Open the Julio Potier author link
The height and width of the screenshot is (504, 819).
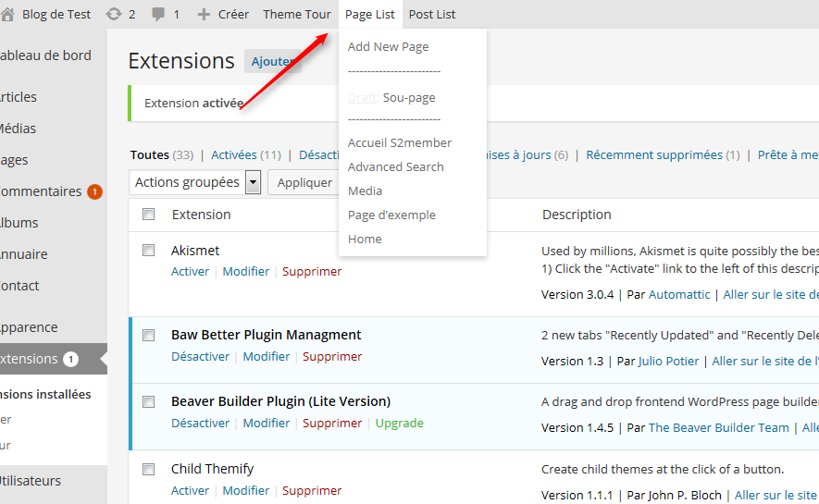[668, 361]
